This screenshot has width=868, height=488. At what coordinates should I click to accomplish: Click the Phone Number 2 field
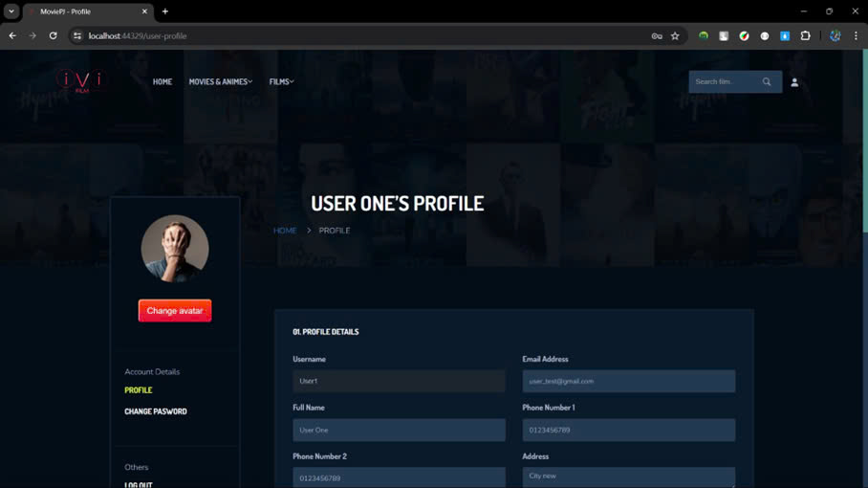399,477
